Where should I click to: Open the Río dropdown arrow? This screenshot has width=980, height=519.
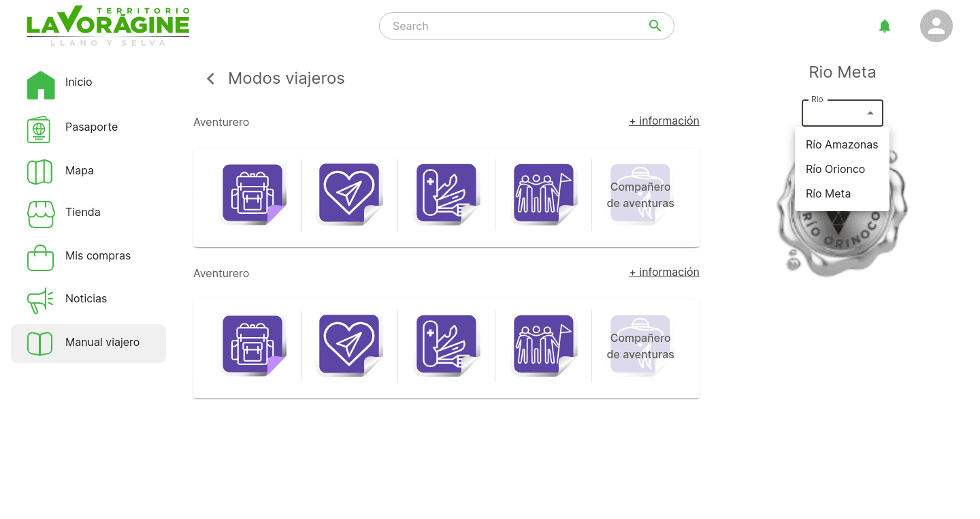(870, 113)
